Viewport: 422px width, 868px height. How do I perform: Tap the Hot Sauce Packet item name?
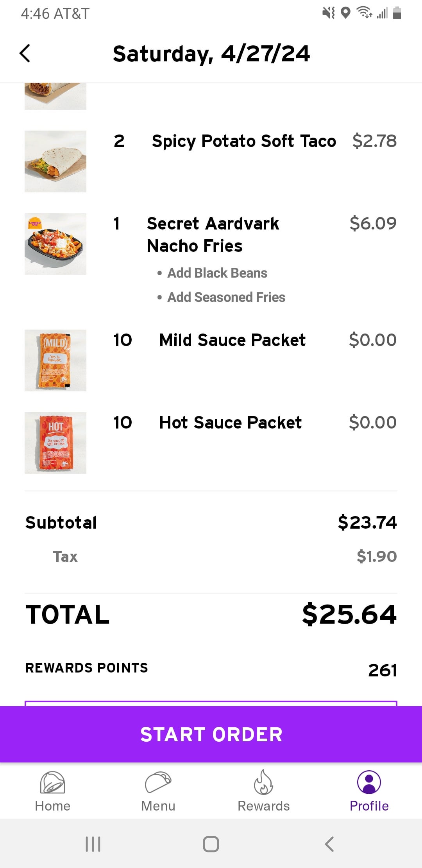click(230, 423)
